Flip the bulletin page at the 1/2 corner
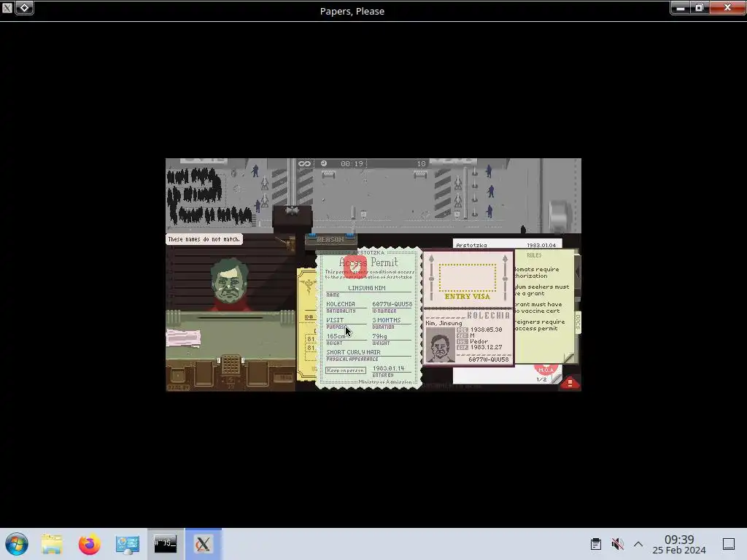 557,378
